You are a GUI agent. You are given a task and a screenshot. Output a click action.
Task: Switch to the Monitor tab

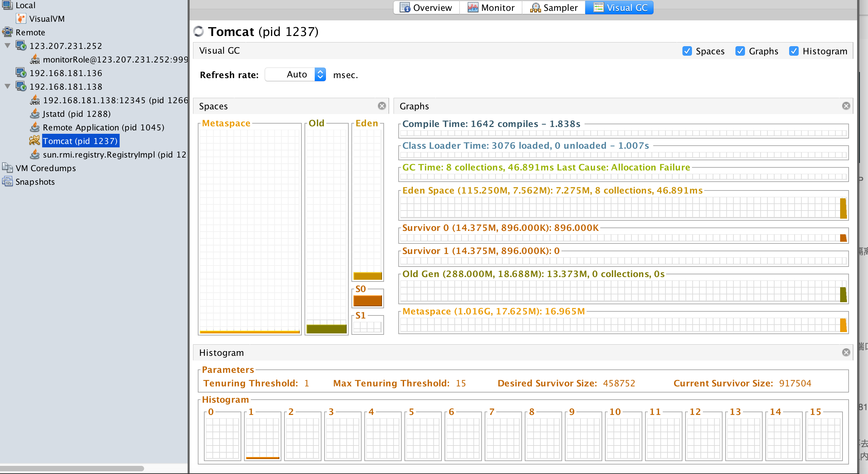[x=491, y=7]
